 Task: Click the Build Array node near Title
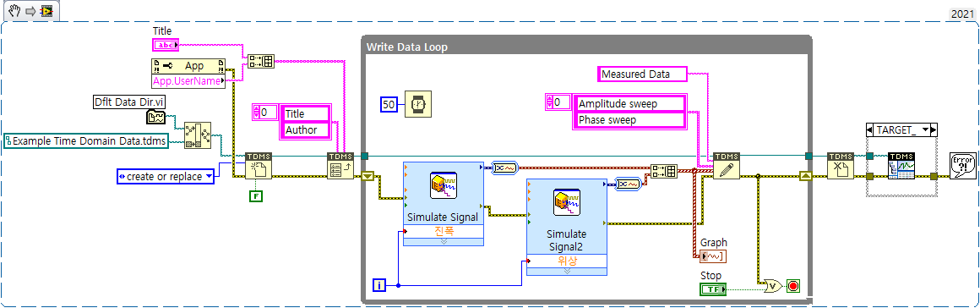(x=260, y=61)
